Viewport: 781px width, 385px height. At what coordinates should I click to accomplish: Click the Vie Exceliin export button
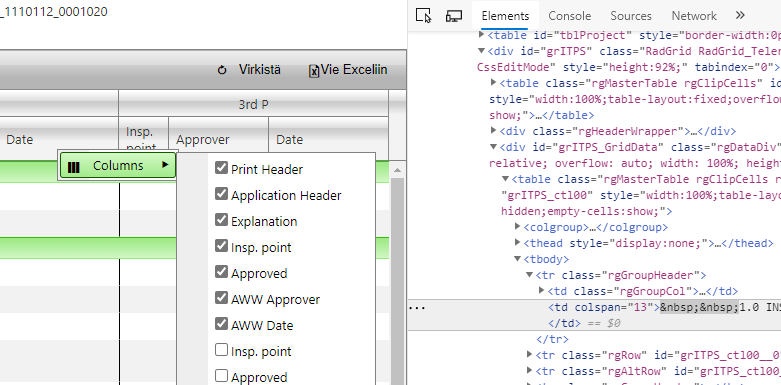point(348,70)
